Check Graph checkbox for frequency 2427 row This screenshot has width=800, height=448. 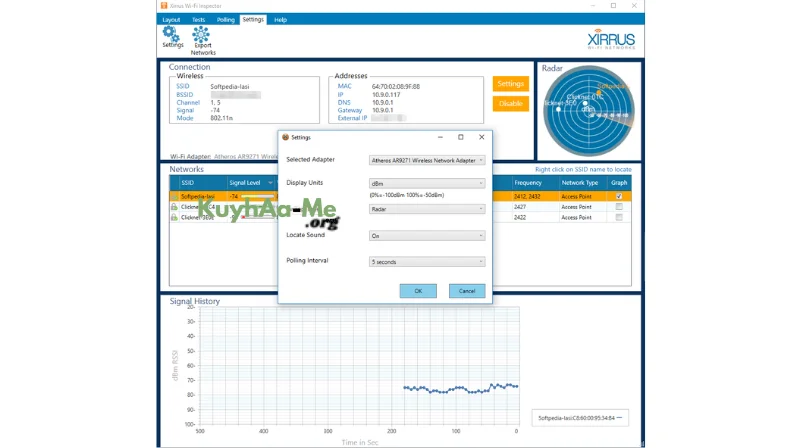619,207
